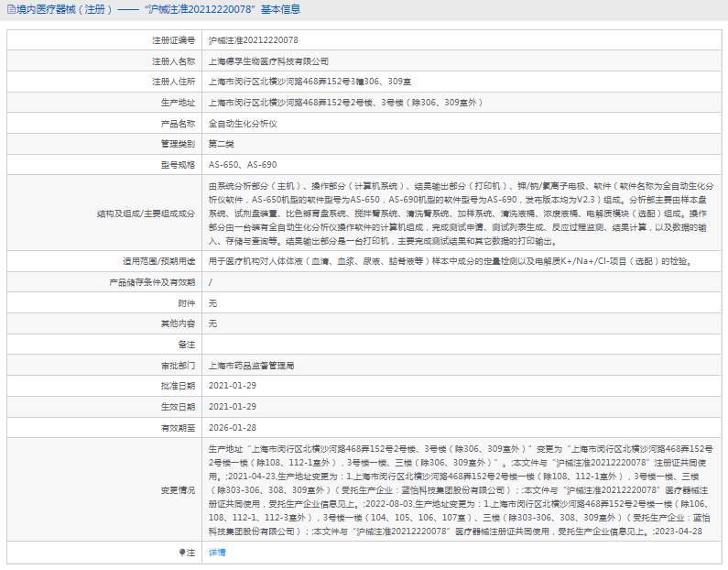Click the 注册人住所 row label
Screen dimensions: 728x570
tap(174, 82)
